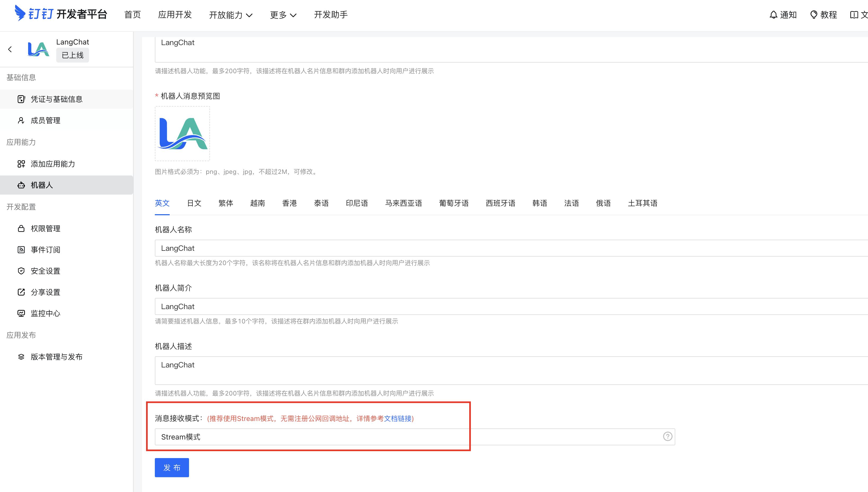Open 安全设置 shield sidebar item
The image size is (868, 492).
point(45,271)
